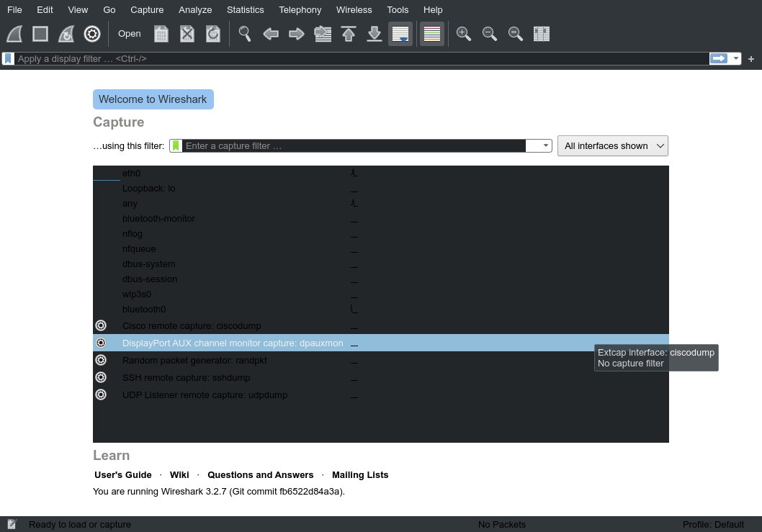762x532 pixels.
Task: Open sshdump interface settings gear
Action: click(x=101, y=377)
